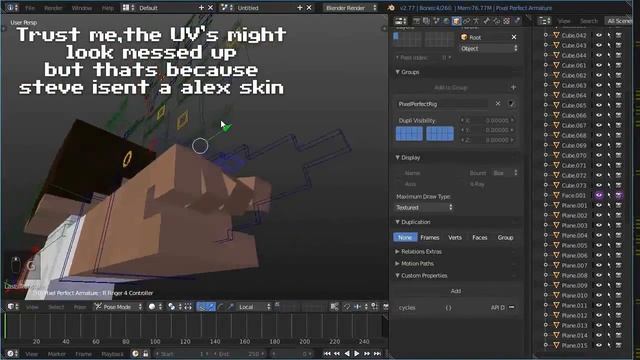The width and height of the screenshot is (640, 360).
Task: Click Add custom property button
Action: 456,291
